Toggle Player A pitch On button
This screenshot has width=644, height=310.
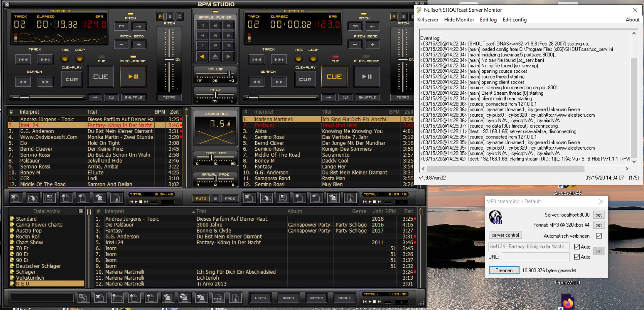point(121,26)
